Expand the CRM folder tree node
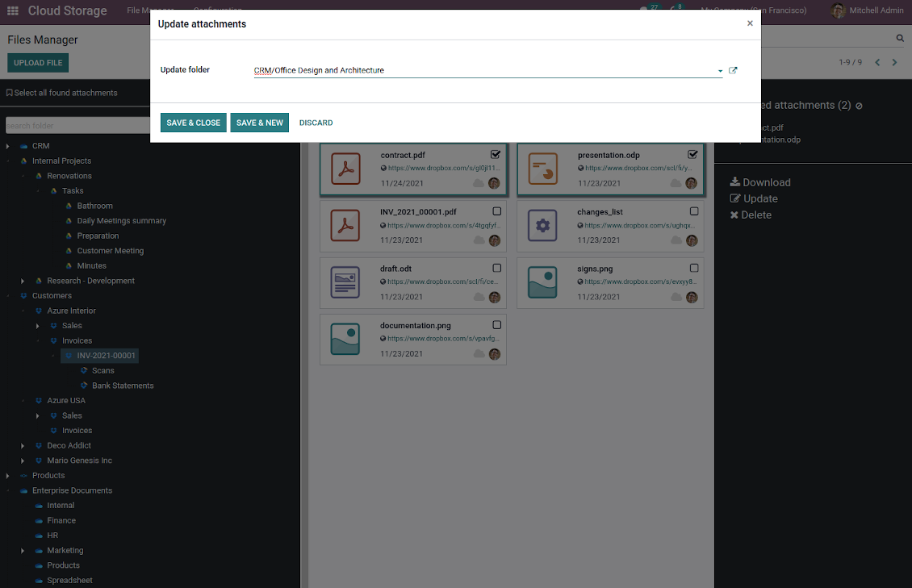 coord(8,146)
